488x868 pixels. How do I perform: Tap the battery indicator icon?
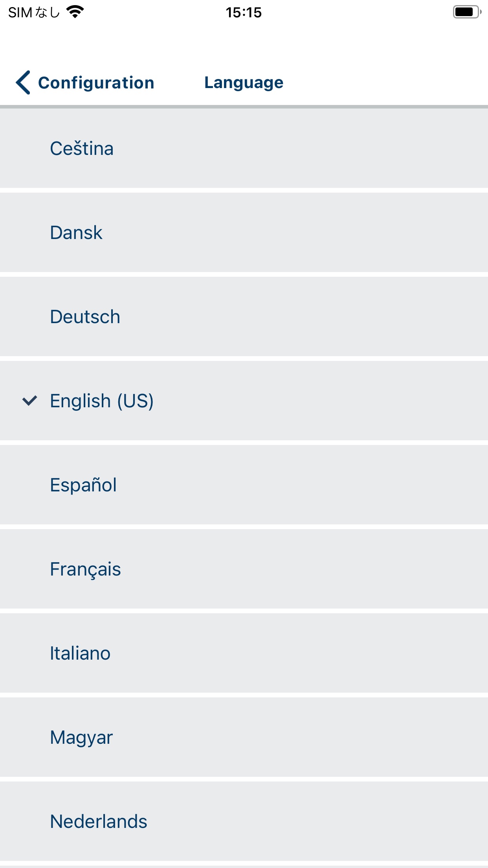467,12
